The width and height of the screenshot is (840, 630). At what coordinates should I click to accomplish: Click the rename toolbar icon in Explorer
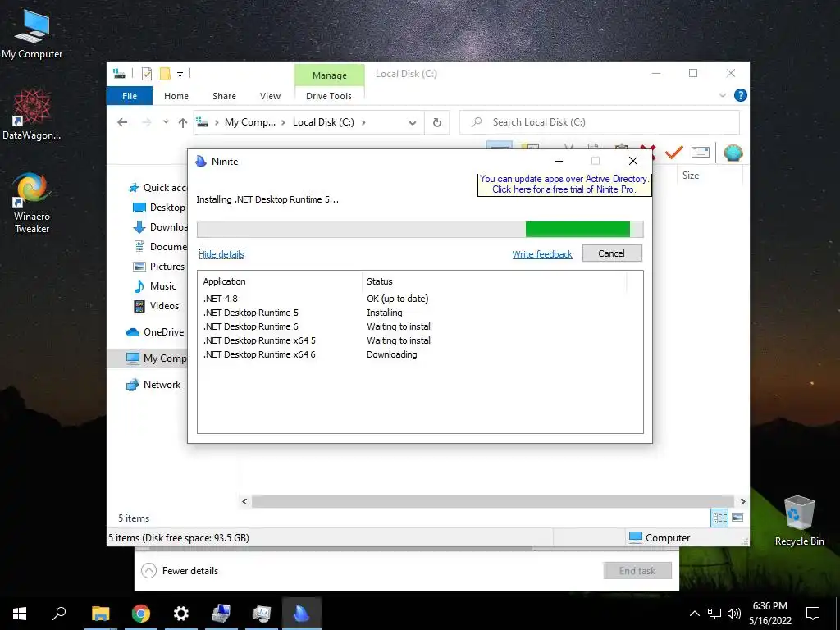[701, 153]
